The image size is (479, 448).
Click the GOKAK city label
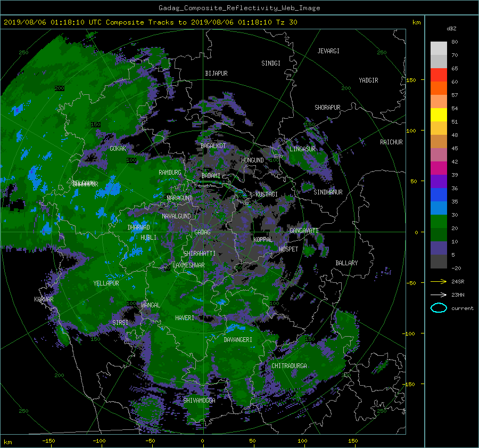coord(118,149)
